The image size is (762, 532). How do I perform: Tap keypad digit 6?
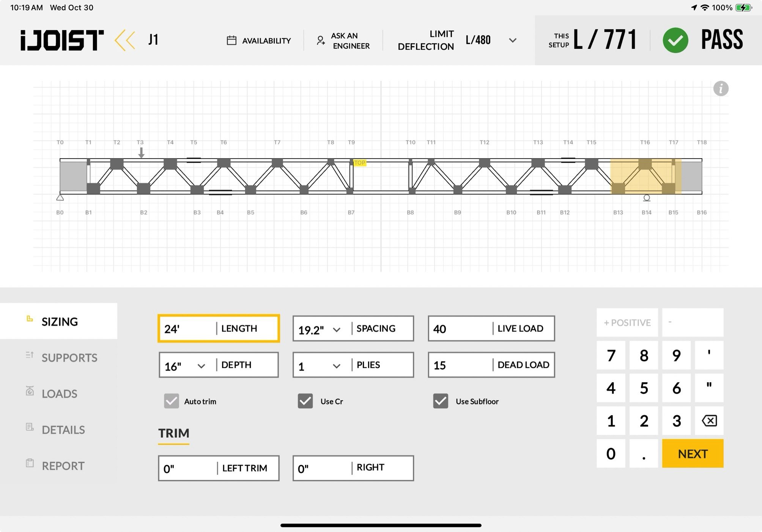coord(677,388)
